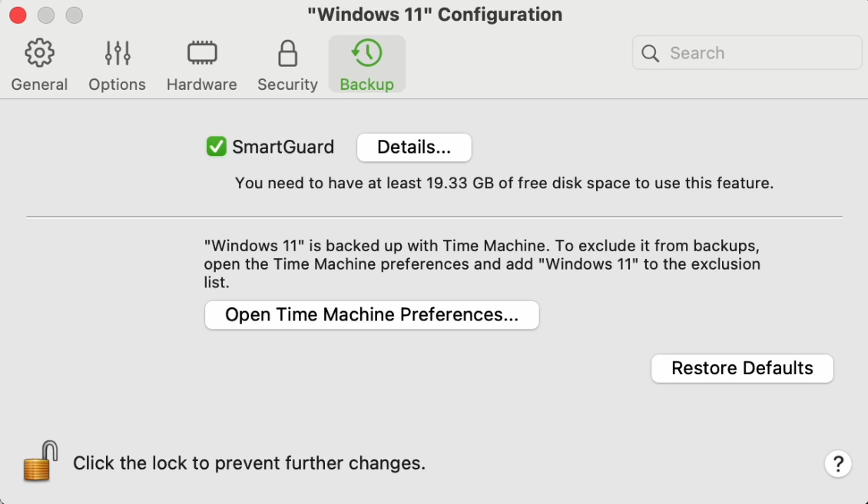Open the General gear icon

click(x=39, y=53)
